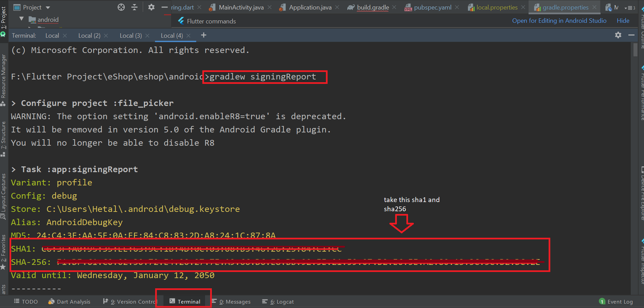This screenshot has width=644, height=308.
Task: Open Project panel settings gear
Action: pyautogui.click(x=151, y=7)
